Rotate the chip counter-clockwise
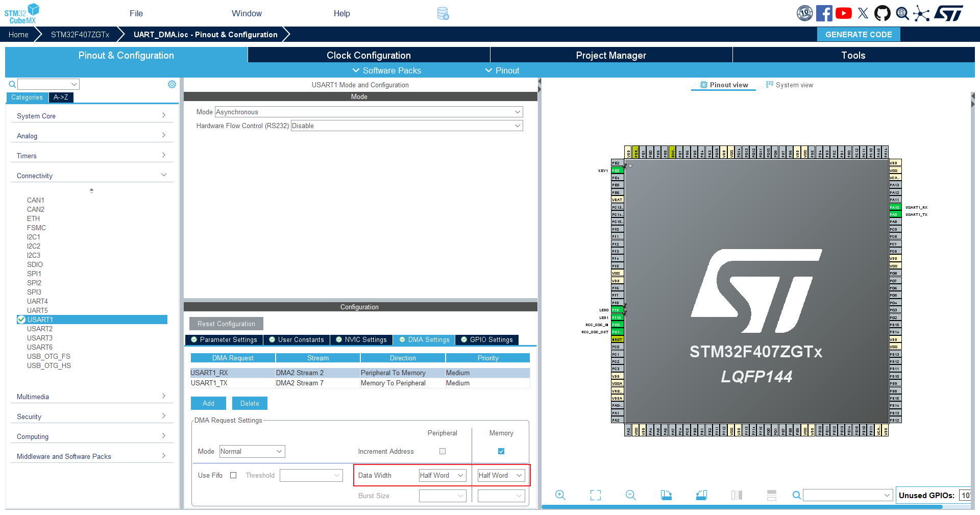Screen dimensions: 980x515 (701, 495)
